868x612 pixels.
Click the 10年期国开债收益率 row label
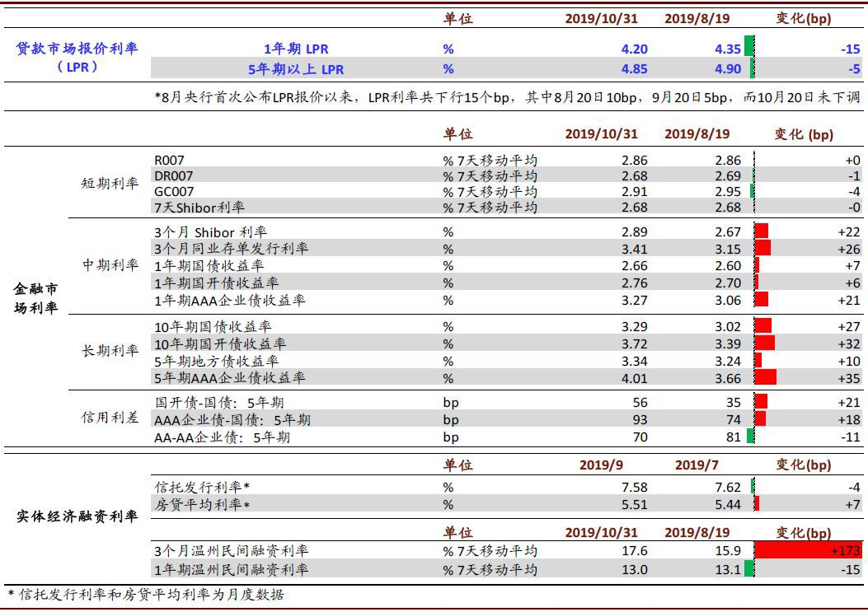tap(220, 343)
